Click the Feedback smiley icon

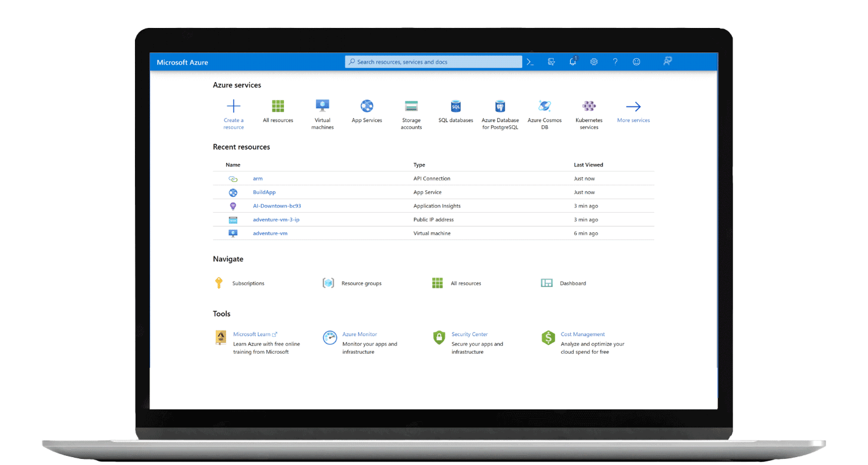(636, 62)
